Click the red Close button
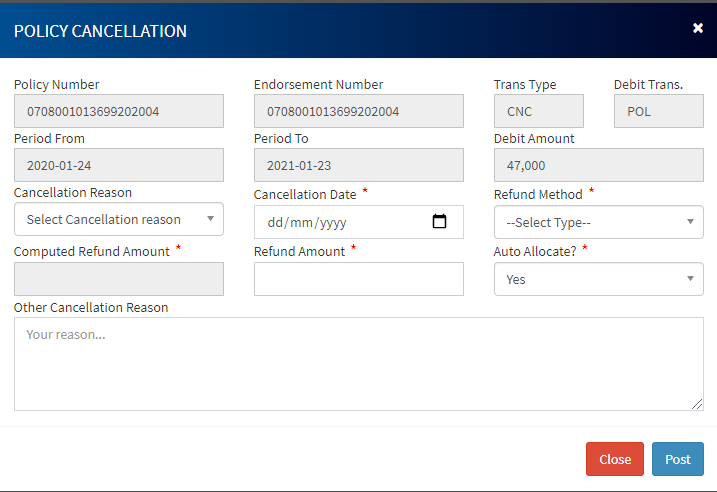 click(615, 459)
